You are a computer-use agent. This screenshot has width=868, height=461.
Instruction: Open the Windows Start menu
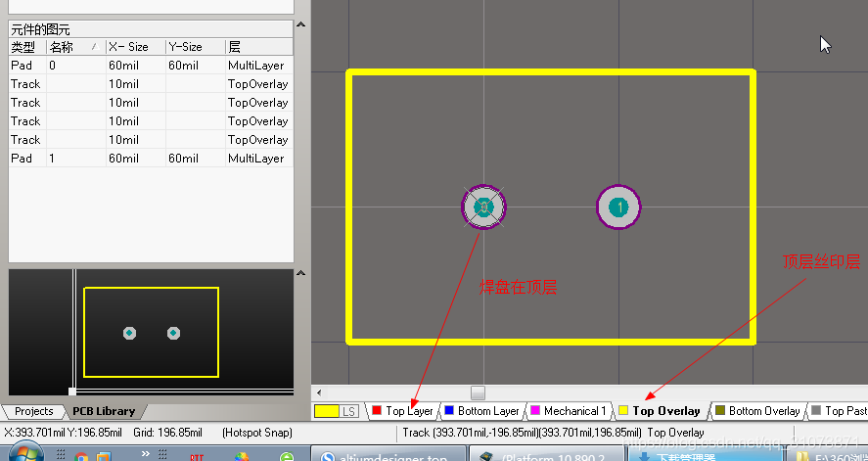(23, 453)
